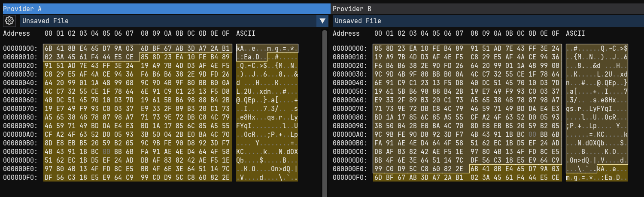Select address 000000F0 in Provider A

20,177
